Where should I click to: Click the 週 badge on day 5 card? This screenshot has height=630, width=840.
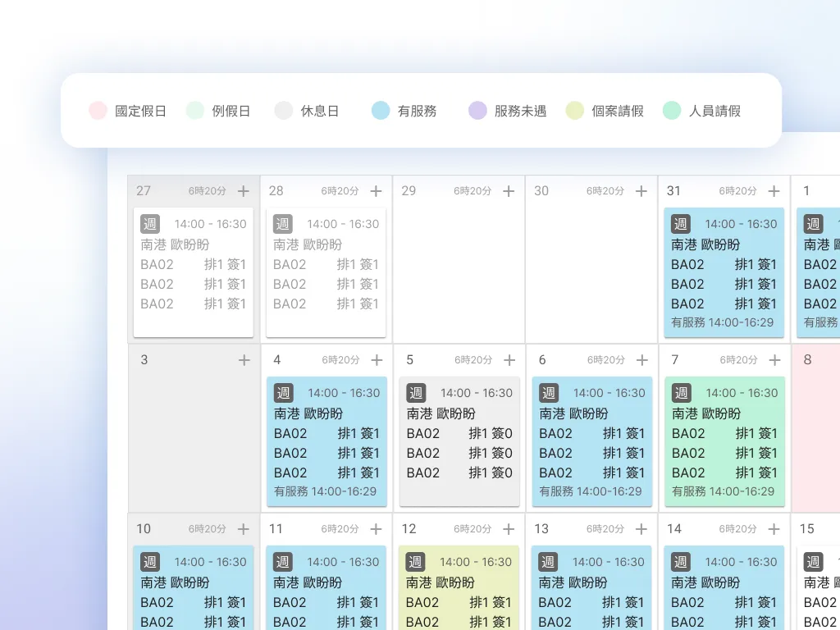click(416, 393)
